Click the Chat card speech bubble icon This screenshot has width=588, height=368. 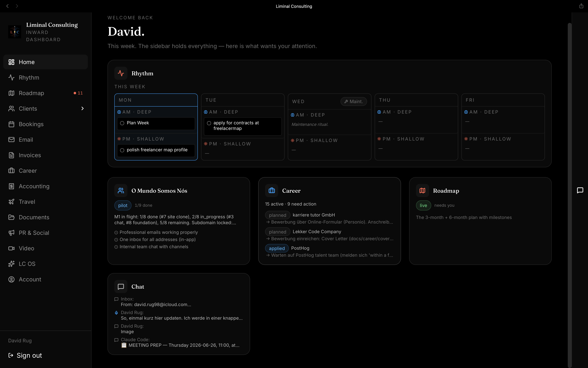click(x=121, y=287)
